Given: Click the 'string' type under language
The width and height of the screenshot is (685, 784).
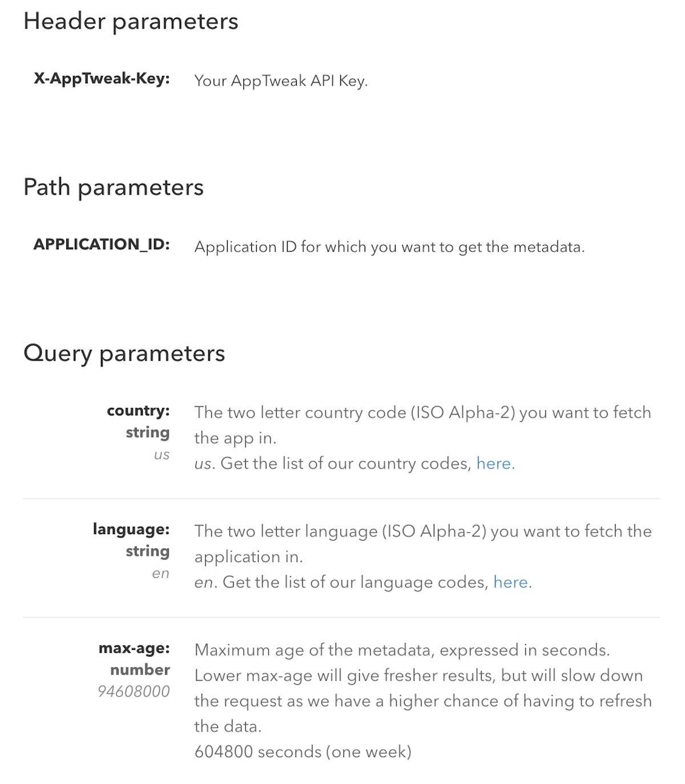Looking at the screenshot, I should coord(147,551).
